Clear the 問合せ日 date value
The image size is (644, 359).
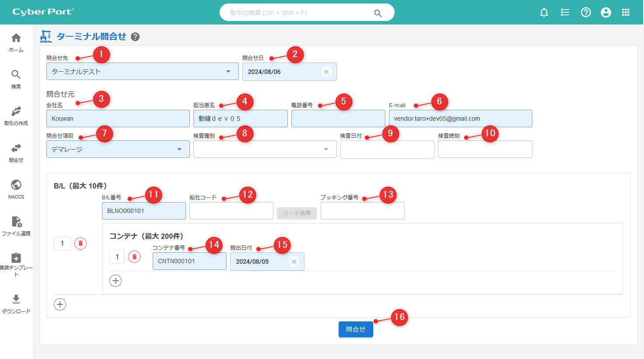point(326,72)
